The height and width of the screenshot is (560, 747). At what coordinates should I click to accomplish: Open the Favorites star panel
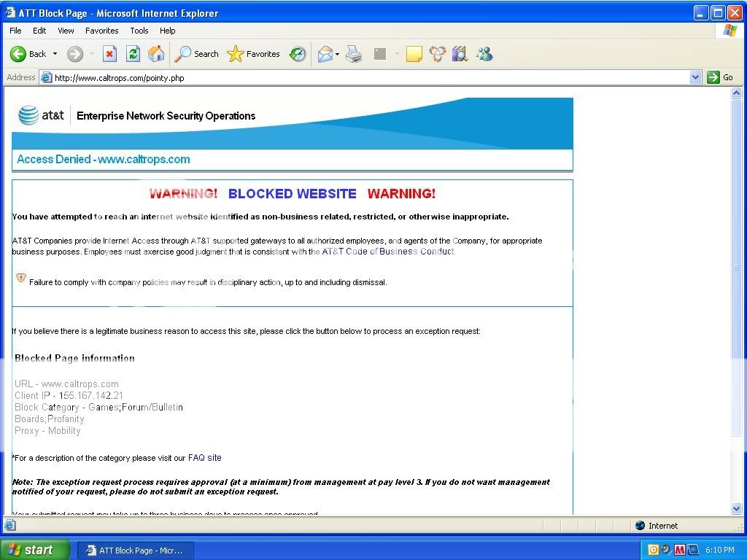click(x=254, y=54)
